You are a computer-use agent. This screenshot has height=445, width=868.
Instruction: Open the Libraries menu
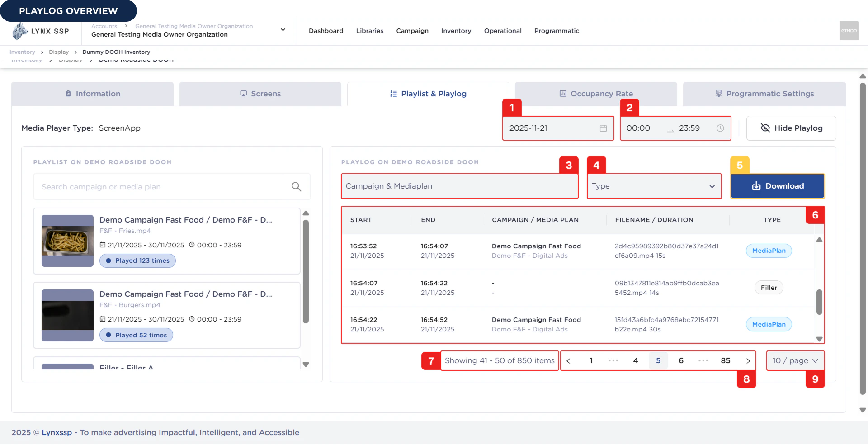tap(370, 31)
